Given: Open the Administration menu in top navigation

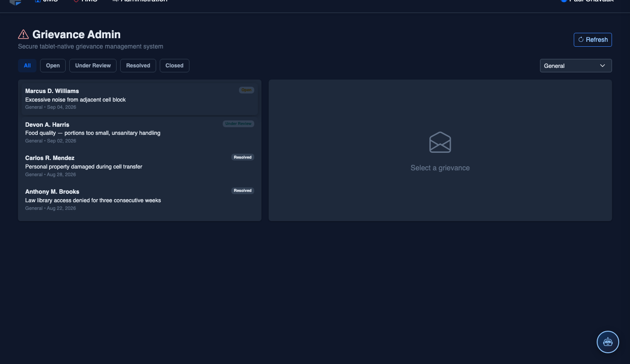Looking at the screenshot, I should pos(139,1).
